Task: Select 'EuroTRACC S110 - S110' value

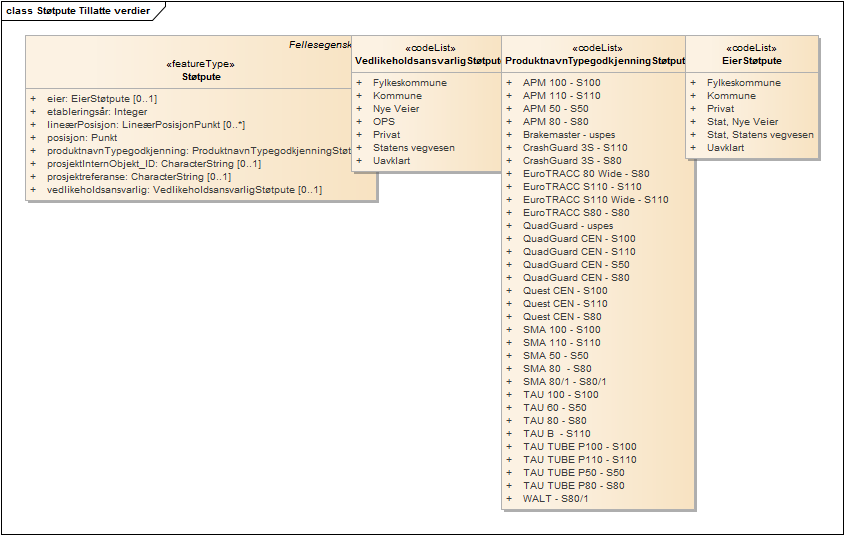Action: tap(582, 186)
